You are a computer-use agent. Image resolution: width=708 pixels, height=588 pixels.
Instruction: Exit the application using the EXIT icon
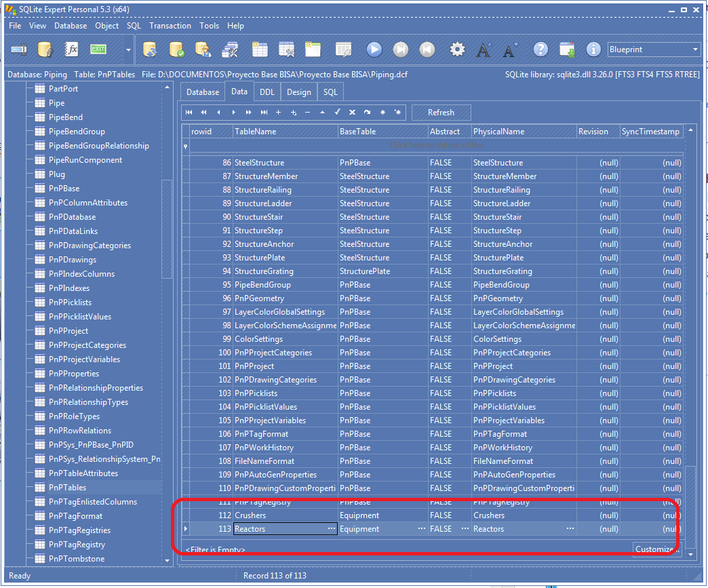[x=97, y=49]
